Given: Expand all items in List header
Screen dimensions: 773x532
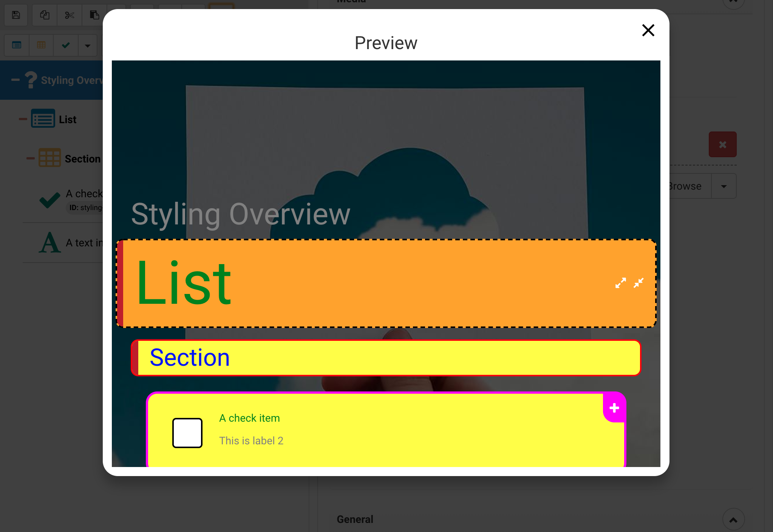Looking at the screenshot, I should [x=620, y=283].
